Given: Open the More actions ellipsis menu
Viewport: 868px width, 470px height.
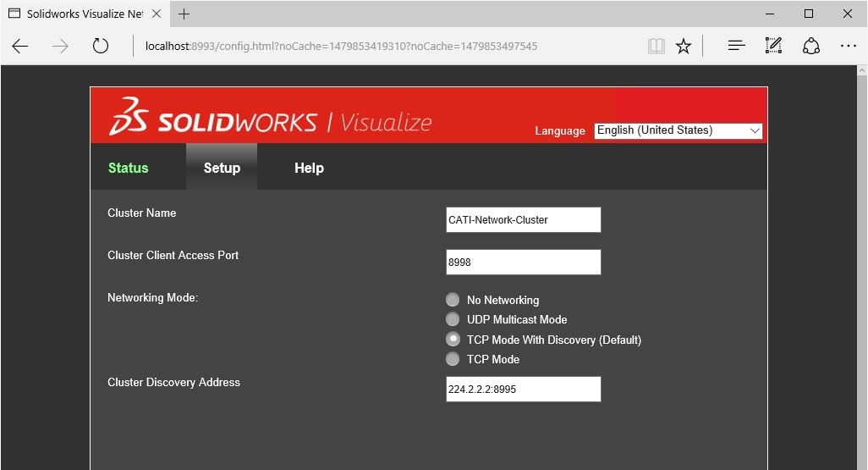Looking at the screenshot, I should (x=848, y=46).
